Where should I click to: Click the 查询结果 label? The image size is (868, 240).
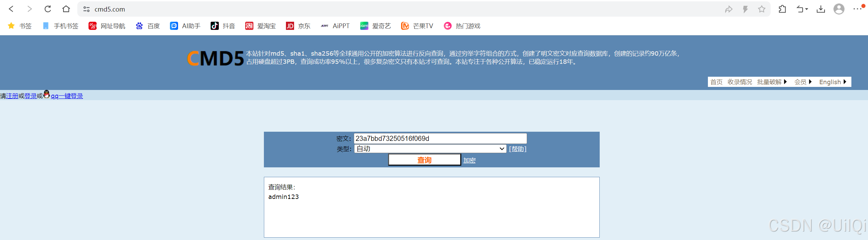point(282,187)
